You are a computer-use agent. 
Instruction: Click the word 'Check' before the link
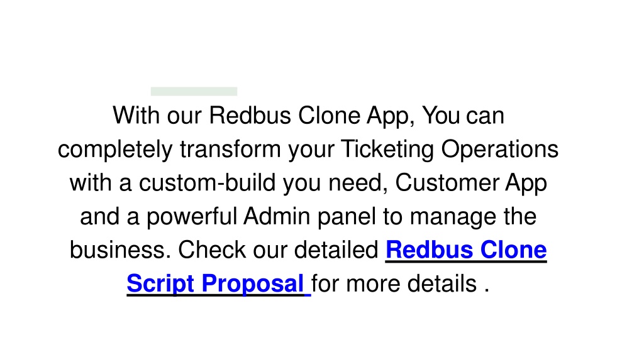point(212,250)
